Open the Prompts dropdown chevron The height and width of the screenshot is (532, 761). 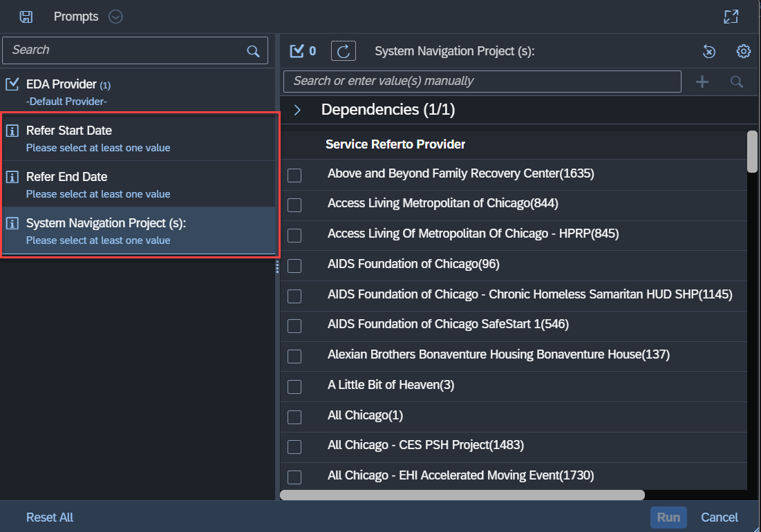coord(115,17)
